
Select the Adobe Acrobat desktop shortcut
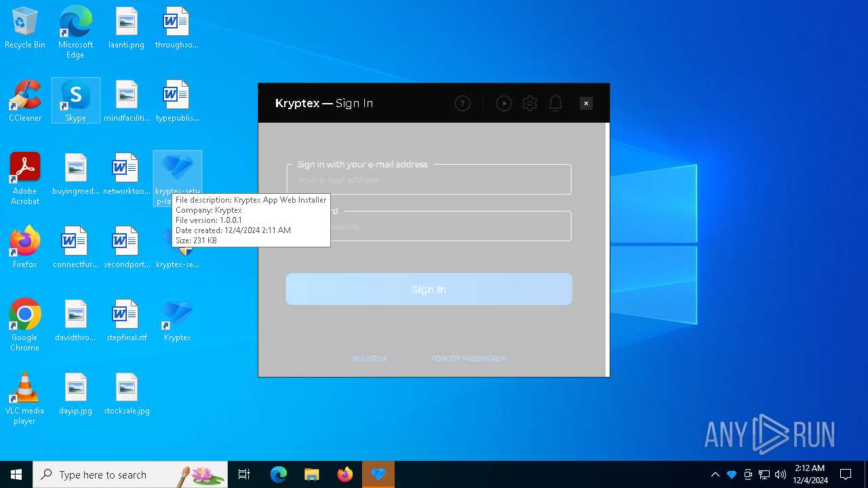tap(25, 179)
